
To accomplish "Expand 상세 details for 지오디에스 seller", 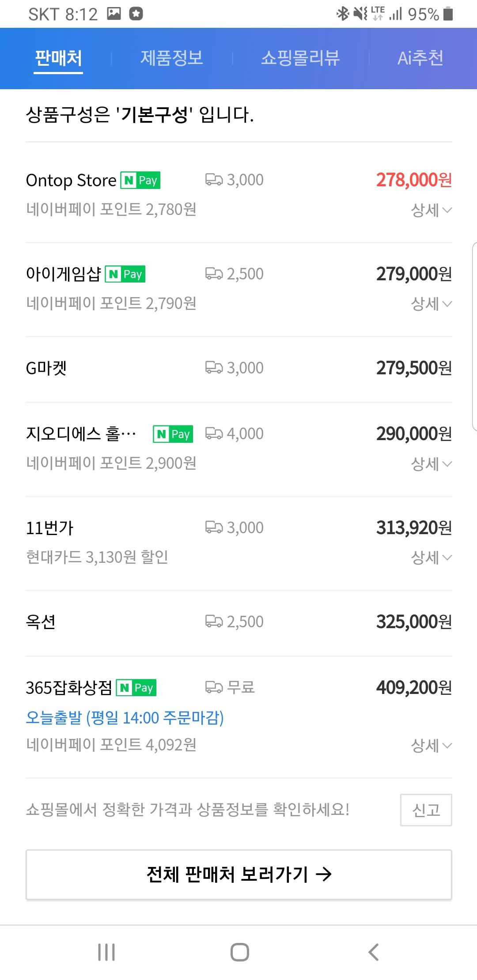I will tap(431, 464).
